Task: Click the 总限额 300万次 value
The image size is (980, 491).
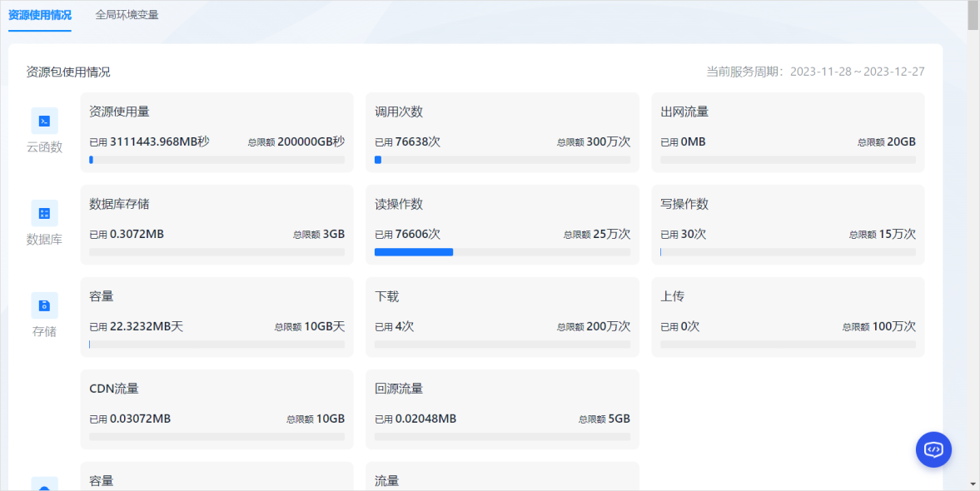Action: point(594,141)
